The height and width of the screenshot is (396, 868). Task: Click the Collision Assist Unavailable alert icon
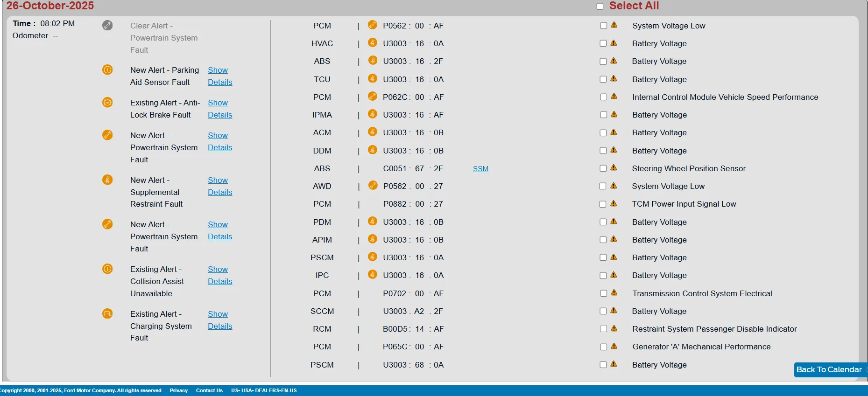pyautogui.click(x=107, y=269)
